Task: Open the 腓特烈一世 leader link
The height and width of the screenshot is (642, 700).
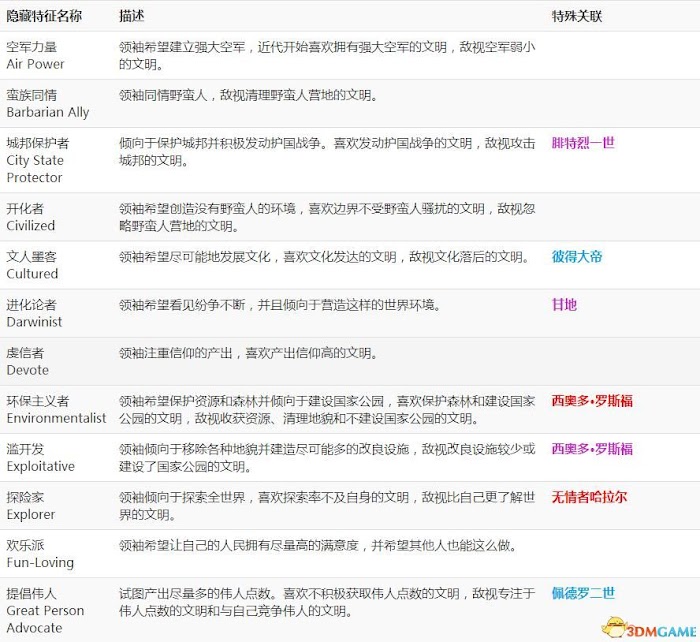Action: [583, 143]
